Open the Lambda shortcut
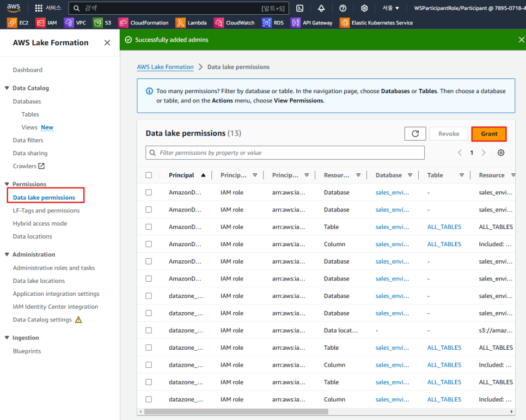 191,23
